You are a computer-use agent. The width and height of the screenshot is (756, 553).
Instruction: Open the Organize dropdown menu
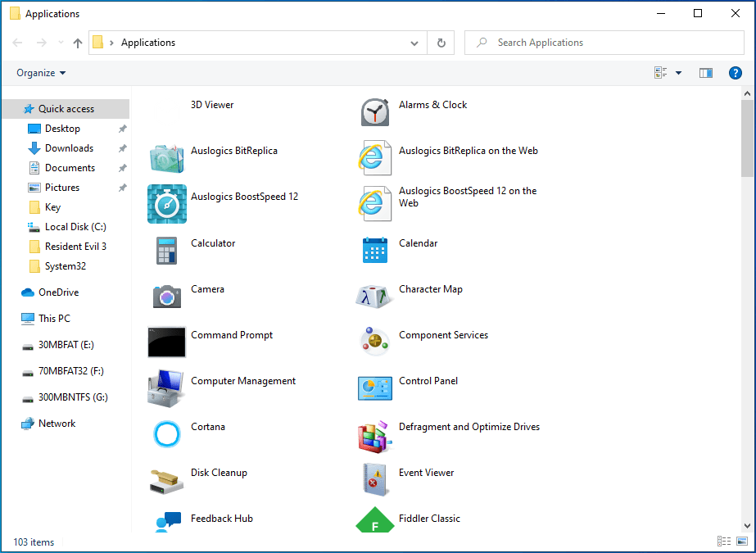point(41,73)
